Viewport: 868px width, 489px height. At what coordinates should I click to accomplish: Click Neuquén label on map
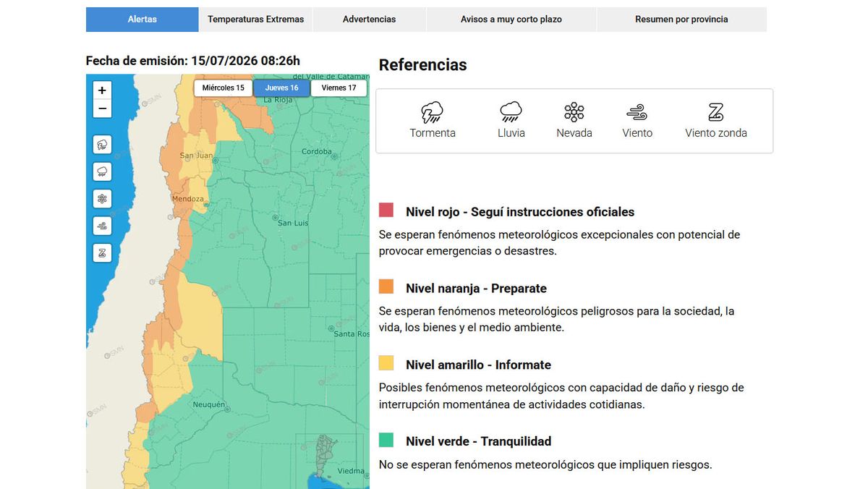point(209,405)
